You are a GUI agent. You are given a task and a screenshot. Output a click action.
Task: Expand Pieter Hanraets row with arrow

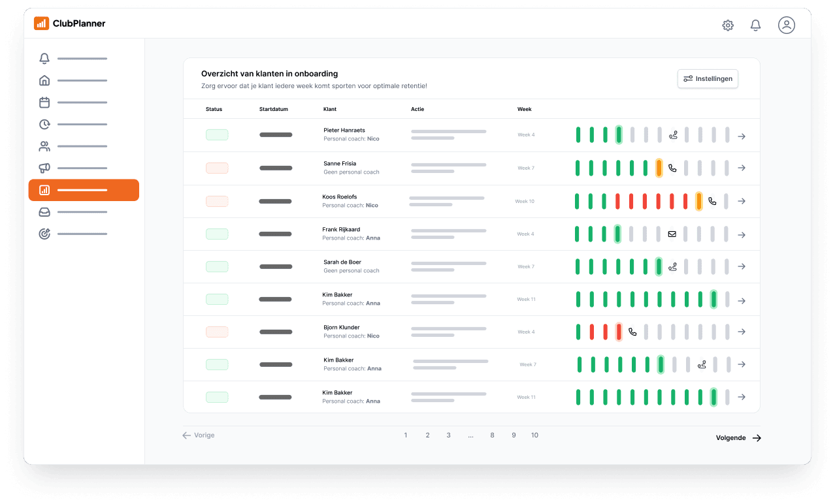tap(742, 136)
